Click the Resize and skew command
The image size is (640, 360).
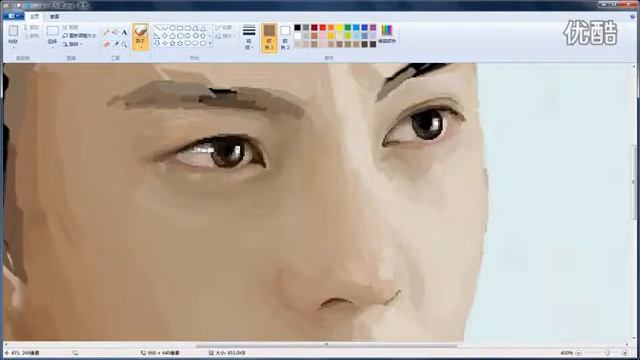pyautogui.click(x=79, y=36)
